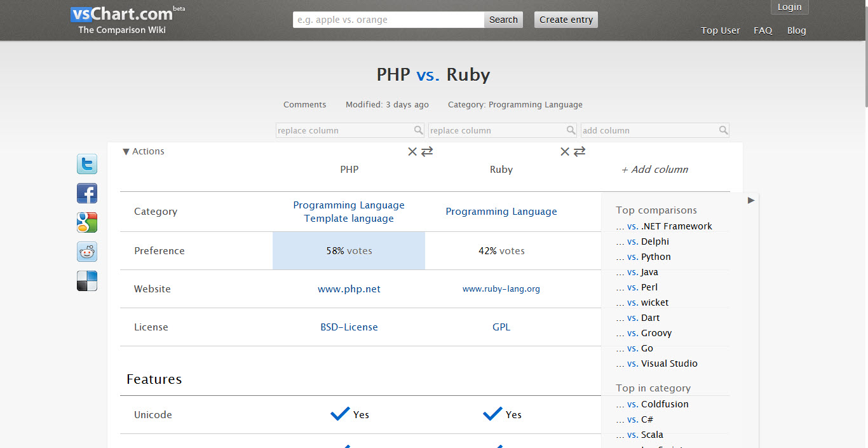Remove the Ruby column with X icon
Viewport: 868px width, 448px height.
(x=565, y=152)
